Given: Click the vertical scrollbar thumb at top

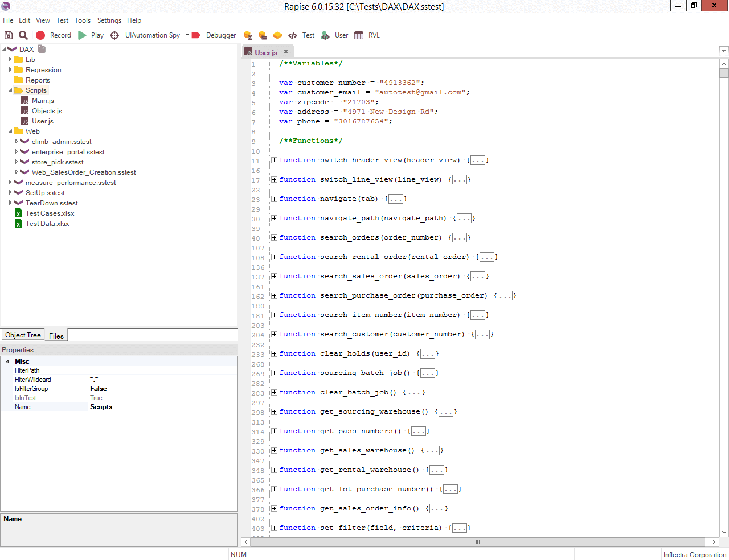Looking at the screenshot, I should (x=724, y=72).
